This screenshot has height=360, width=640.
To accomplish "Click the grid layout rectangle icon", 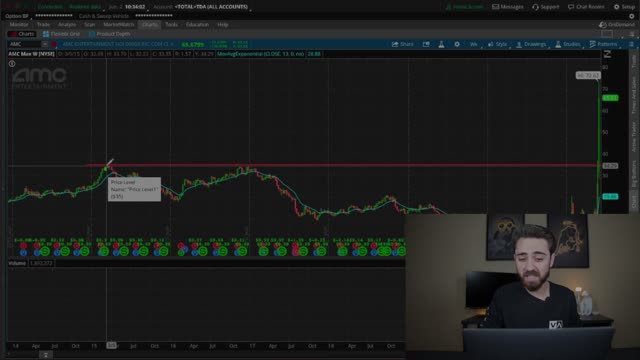I will tap(607, 34).
